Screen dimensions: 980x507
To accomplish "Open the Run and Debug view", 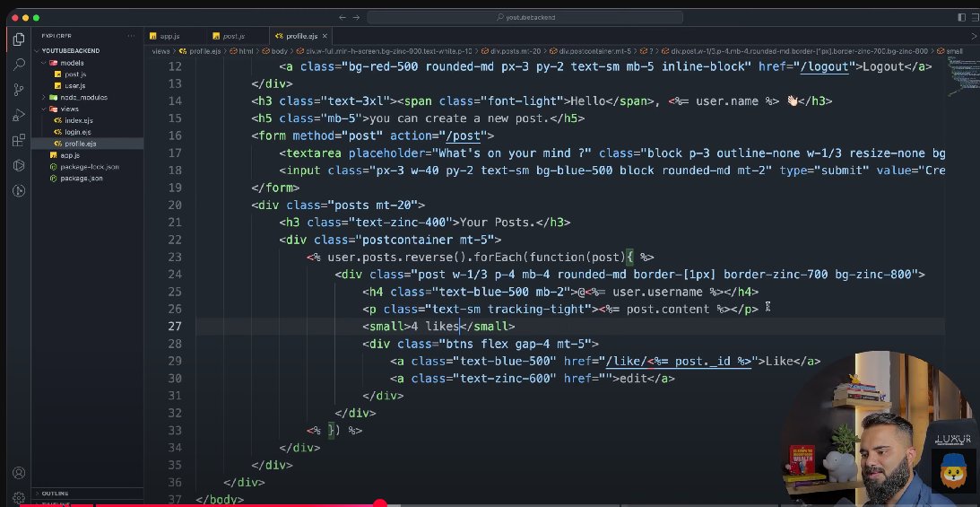I will pos(19,115).
